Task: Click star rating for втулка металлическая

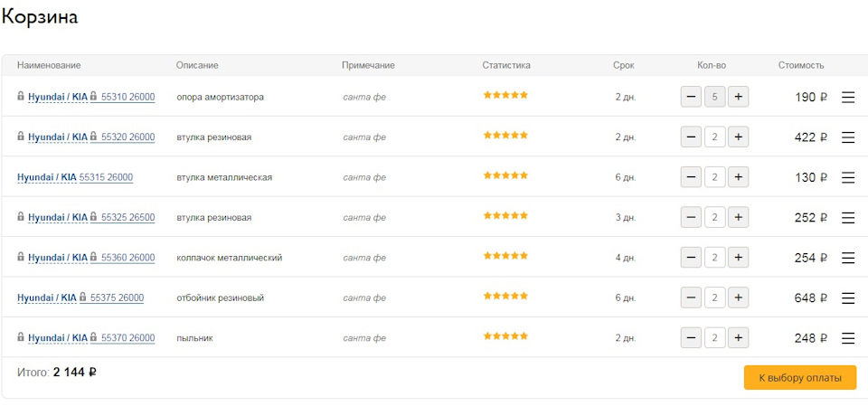Action: pyautogui.click(x=505, y=175)
